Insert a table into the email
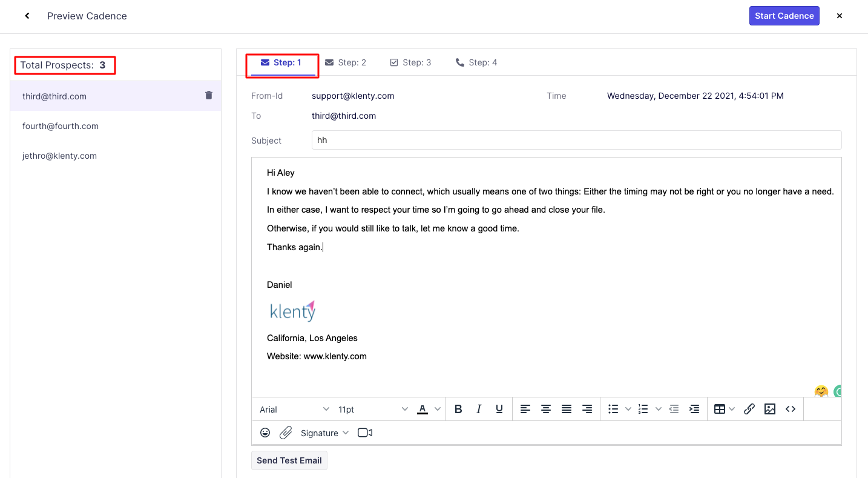The height and width of the screenshot is (478, 868). [x=720, y=409]
